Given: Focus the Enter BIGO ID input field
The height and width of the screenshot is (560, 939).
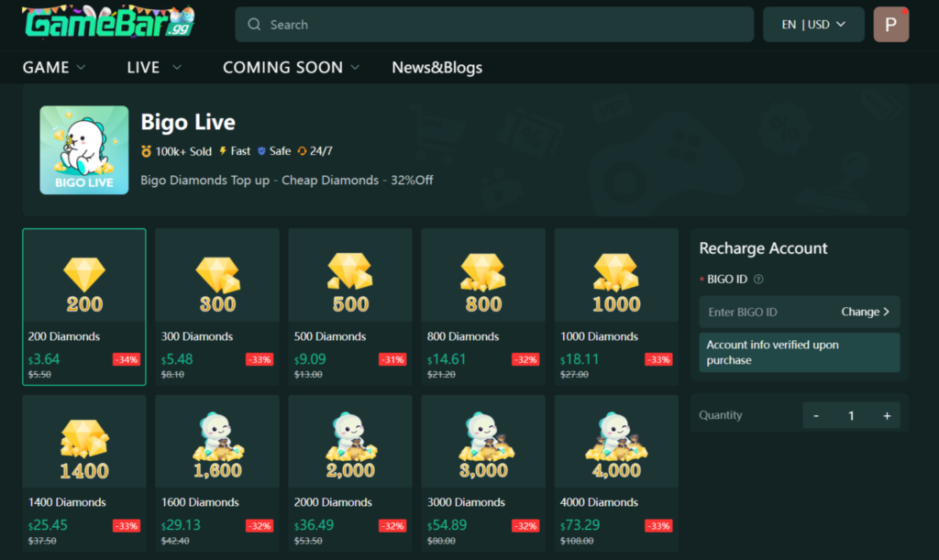Looking at the screenshot, I should click(769, 312).
